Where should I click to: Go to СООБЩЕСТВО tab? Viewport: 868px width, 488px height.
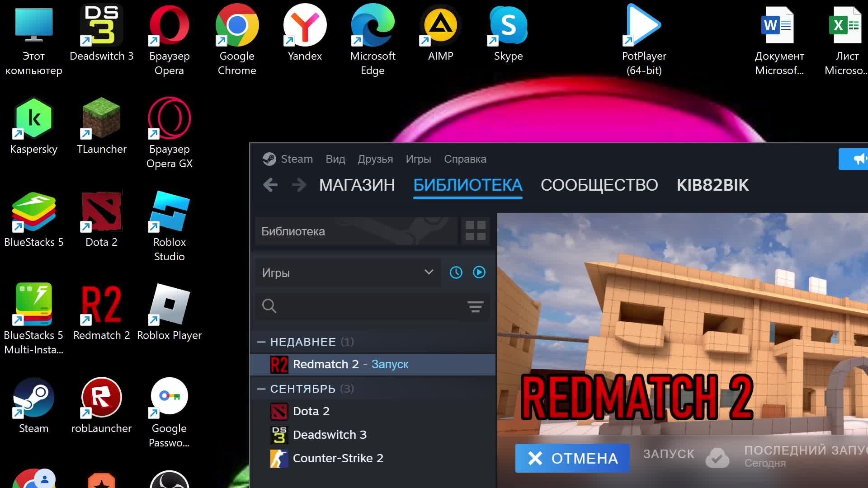click(599, 185)
